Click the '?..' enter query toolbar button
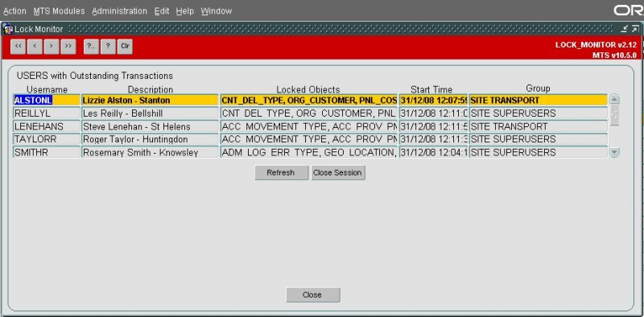Screen dimensions: 644x317 91,47
